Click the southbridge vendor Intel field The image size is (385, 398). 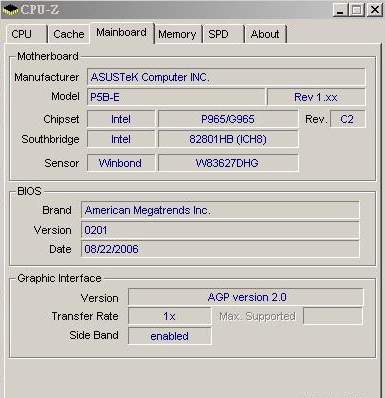pyautogui.click(x=121, y=139)
